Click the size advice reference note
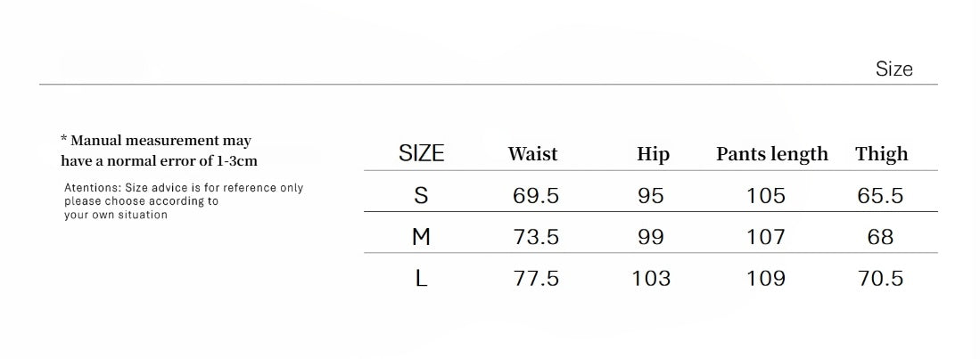Screen dimensions: 980x359 pyautogui.click(x=184, y=201)
